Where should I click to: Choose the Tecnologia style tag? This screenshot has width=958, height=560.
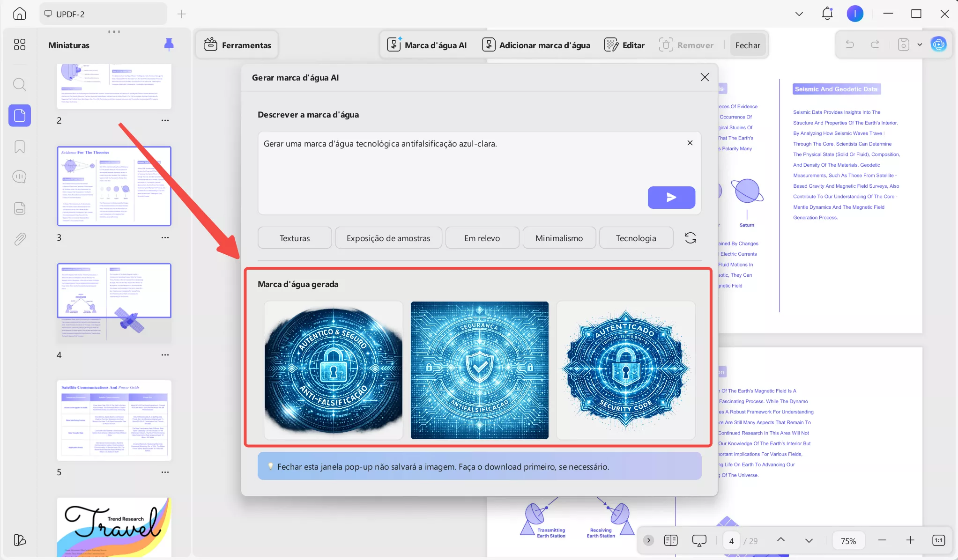tap(636, 238)
